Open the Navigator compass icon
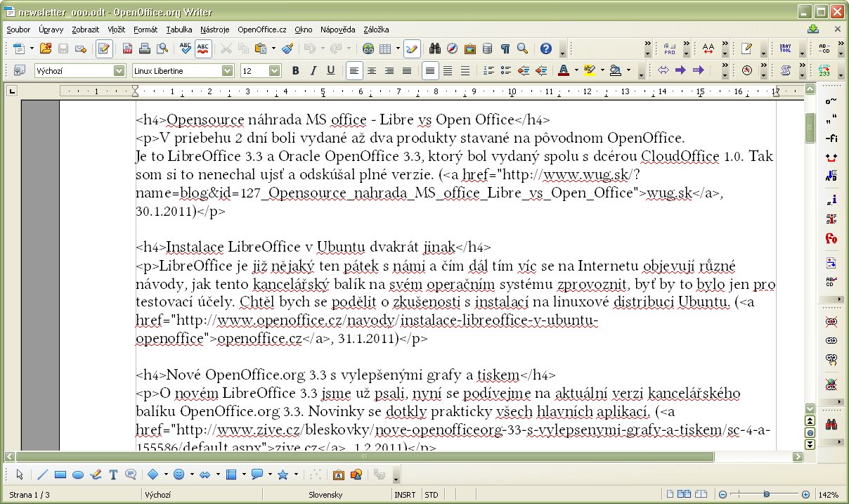 [452, 49]
